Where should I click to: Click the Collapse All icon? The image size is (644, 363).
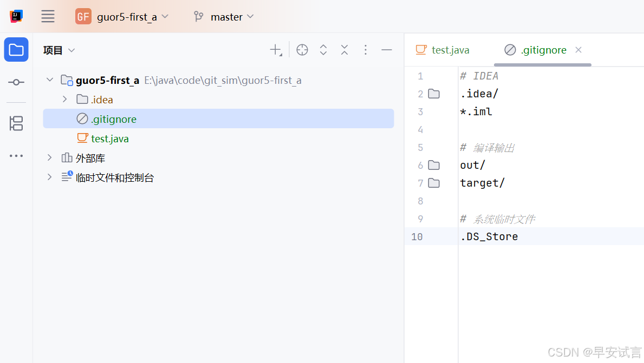pyautogui.click(x=344, y=50)
